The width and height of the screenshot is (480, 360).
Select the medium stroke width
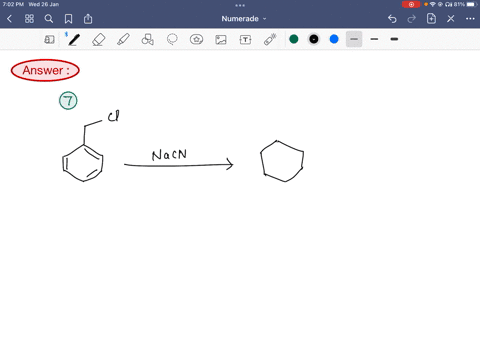point(374,39)
